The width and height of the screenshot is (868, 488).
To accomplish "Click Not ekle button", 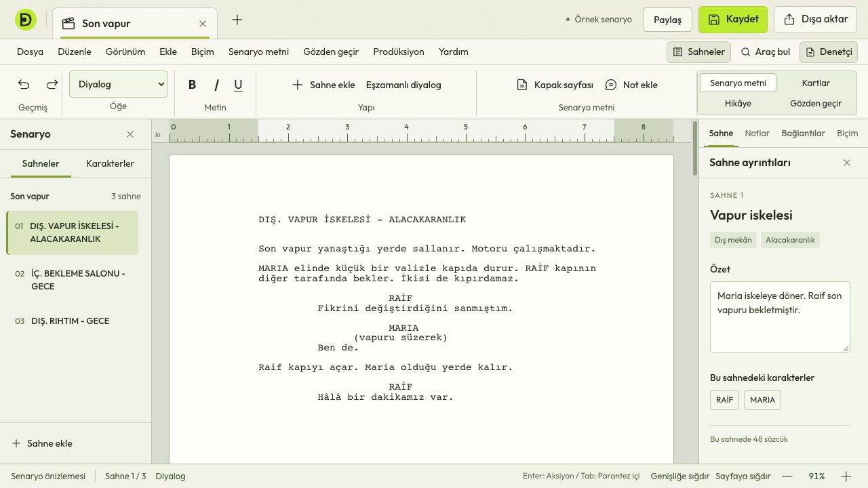I will [x=631, y=85].
